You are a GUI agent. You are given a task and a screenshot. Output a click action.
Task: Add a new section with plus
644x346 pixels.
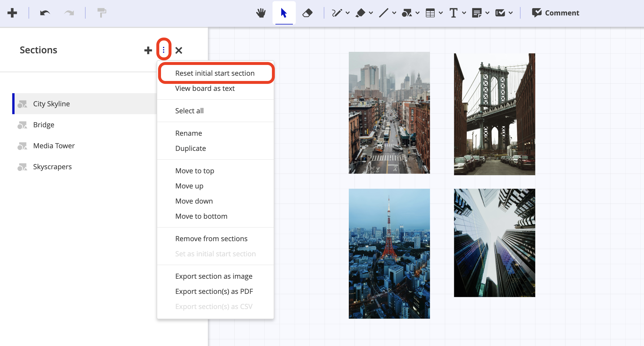(x=148, y=50)
